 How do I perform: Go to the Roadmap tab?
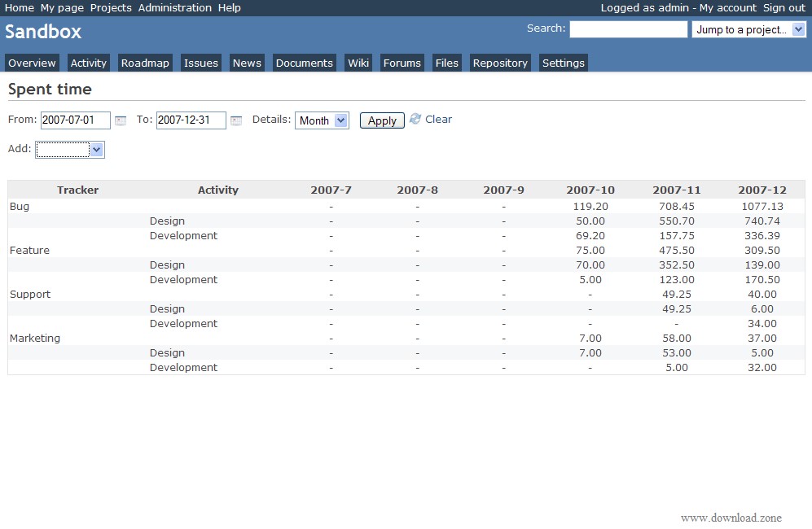(145, 63)
